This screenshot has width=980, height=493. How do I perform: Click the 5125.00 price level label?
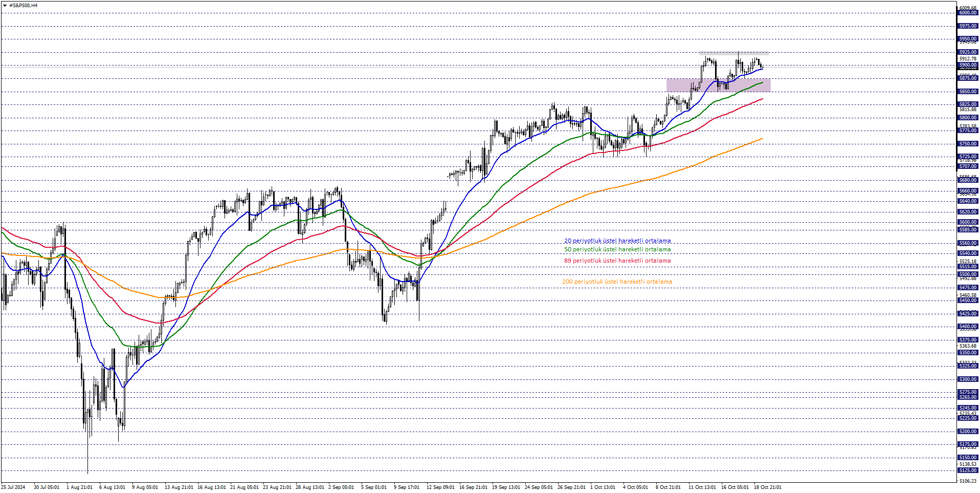click(968, 470)
